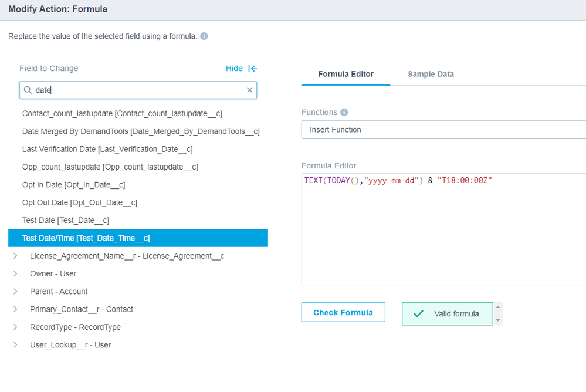Open the Insert Function dropdown

click(443, 130)
